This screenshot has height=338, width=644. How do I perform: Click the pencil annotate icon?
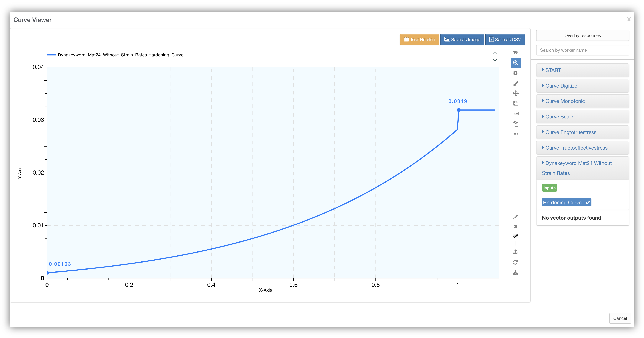click(516, 217)
